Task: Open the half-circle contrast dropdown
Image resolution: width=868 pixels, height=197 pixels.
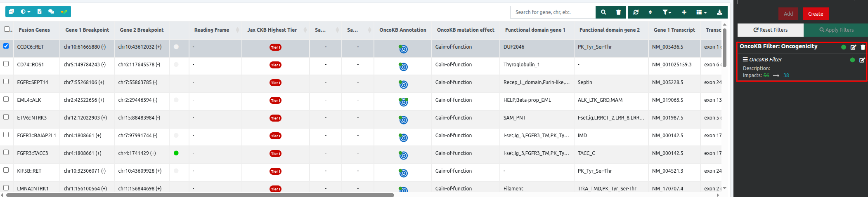Action: (x=25, y=12)
